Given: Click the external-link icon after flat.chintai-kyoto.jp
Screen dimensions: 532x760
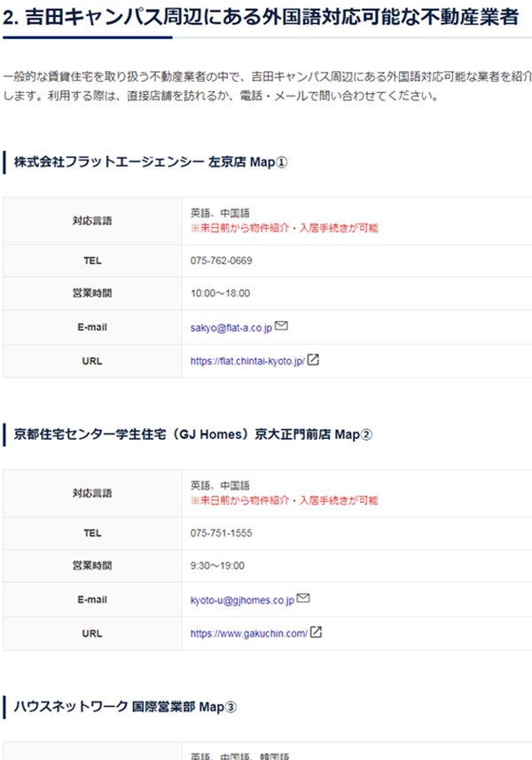Looking at the screenshot, I should pos(314,360).
